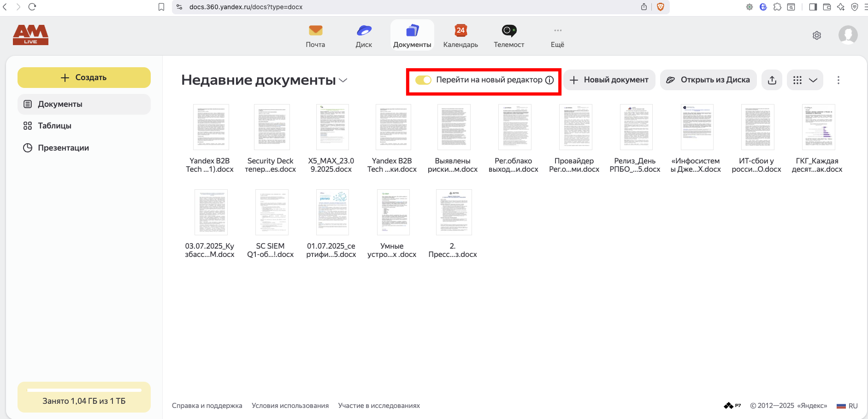Open the grid view mode dropdown
This screenshot has height=419, width=868.
[805, 80]
